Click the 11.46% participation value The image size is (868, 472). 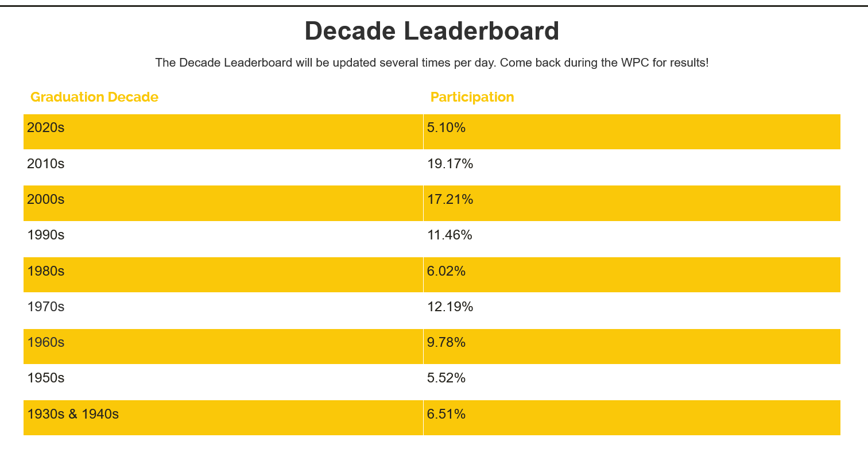point(449,235)
